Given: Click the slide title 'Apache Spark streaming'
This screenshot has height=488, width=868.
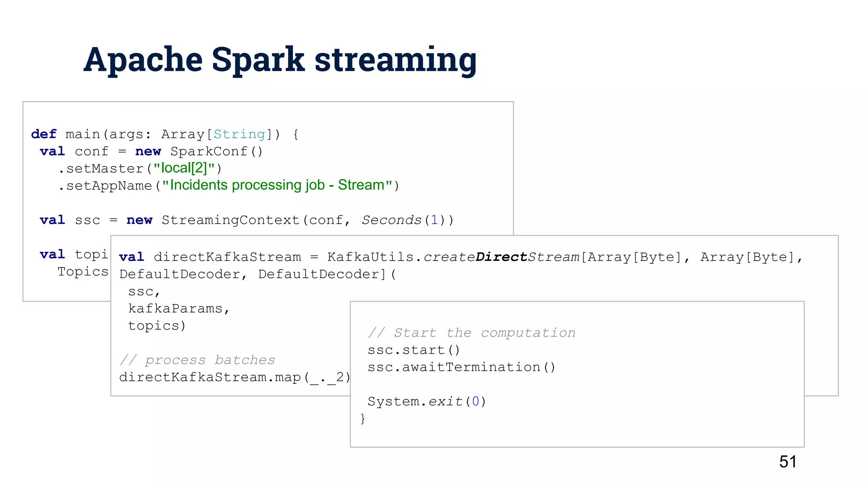Looking at the screenshot, I should click(280, 60).
